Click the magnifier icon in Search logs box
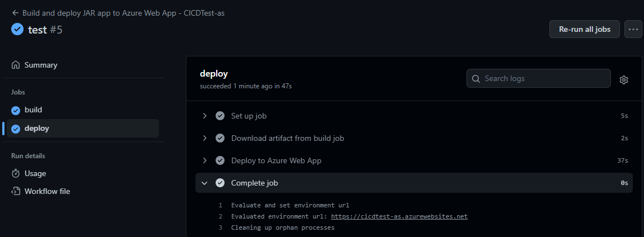The height and width of the screenshot is (237, 644). [476, 79]
